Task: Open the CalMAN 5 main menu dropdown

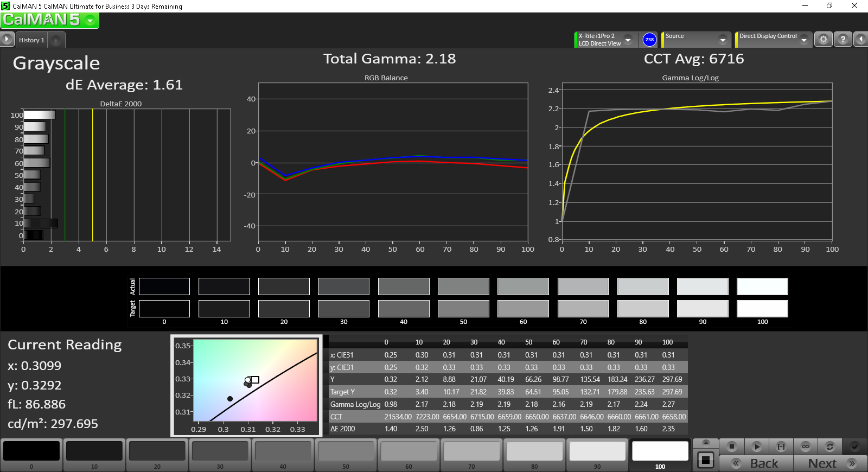Action: (90, 21)
